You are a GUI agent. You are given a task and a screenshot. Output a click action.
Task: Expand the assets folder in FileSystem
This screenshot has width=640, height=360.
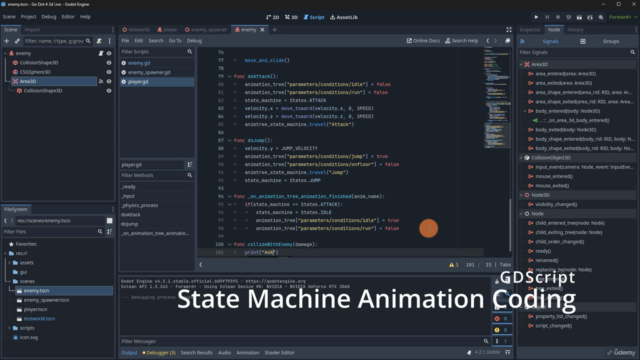coord(9,262)
